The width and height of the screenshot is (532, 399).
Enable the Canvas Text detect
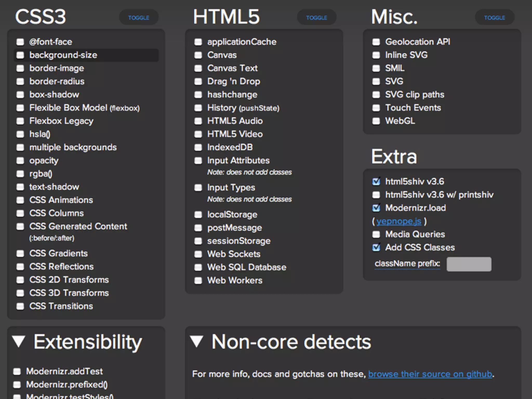tap(198, 68)
